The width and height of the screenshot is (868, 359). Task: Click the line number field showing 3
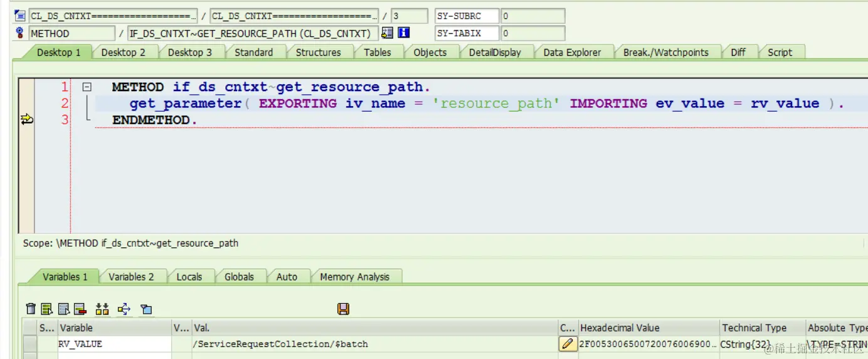pyautogui.click(x=410, y=16)
